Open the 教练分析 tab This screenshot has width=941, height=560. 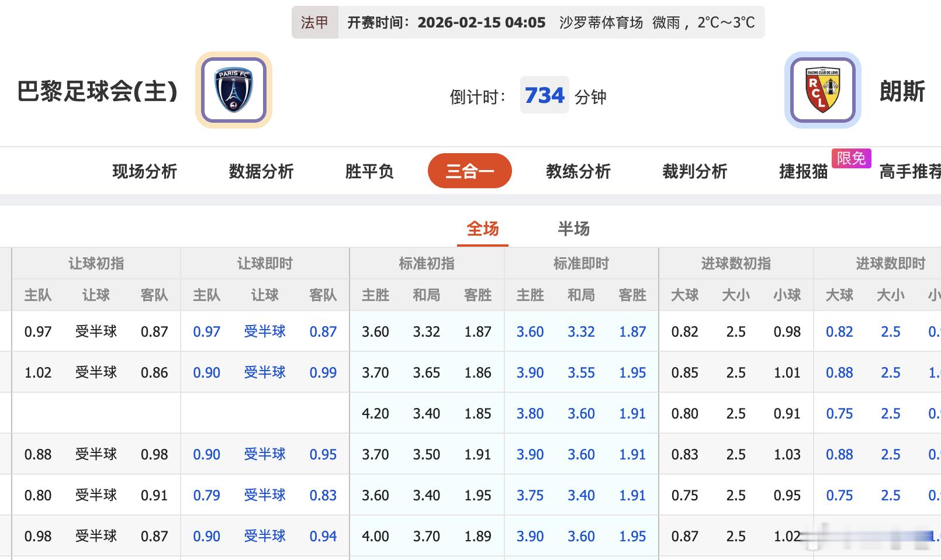point(578,171)
